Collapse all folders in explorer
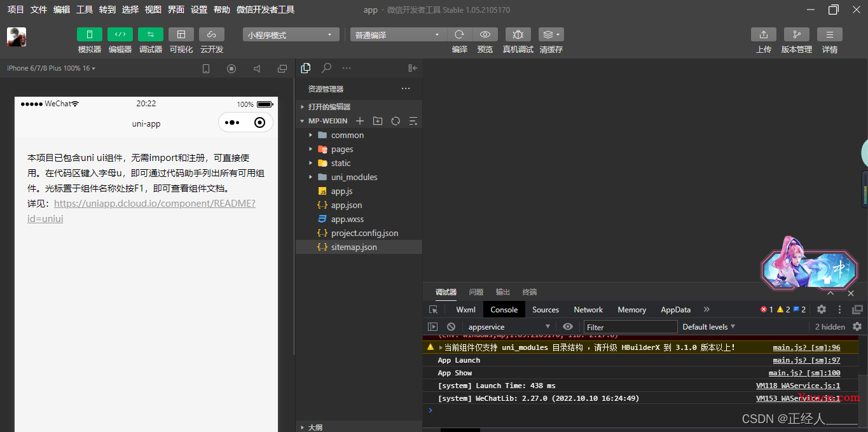 point(413,121)
